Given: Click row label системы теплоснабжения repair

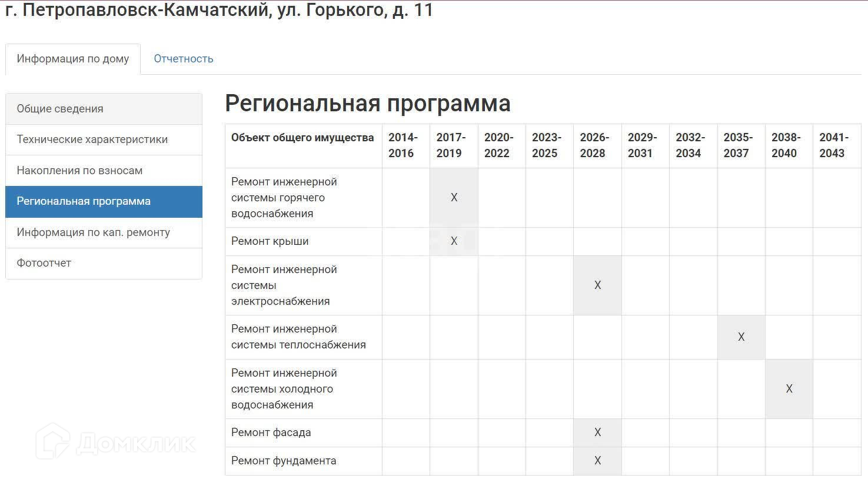Looking at the screenshot, I should click(298, 337).
